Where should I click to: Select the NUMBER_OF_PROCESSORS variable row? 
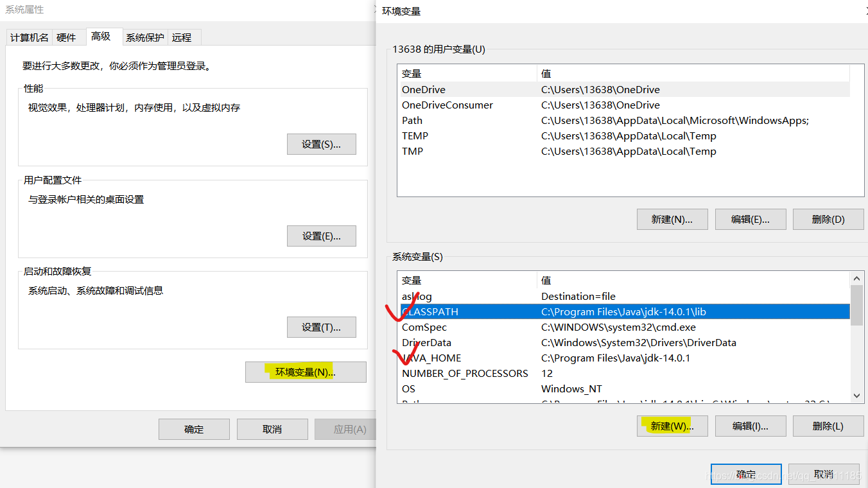pos(624,373)
